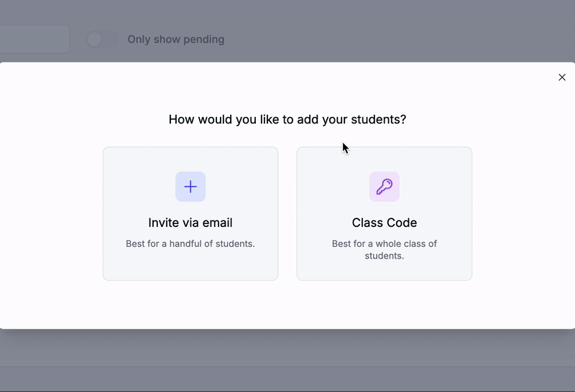
Task: Click the "Only show pending" label
Action: pos(176,39)
